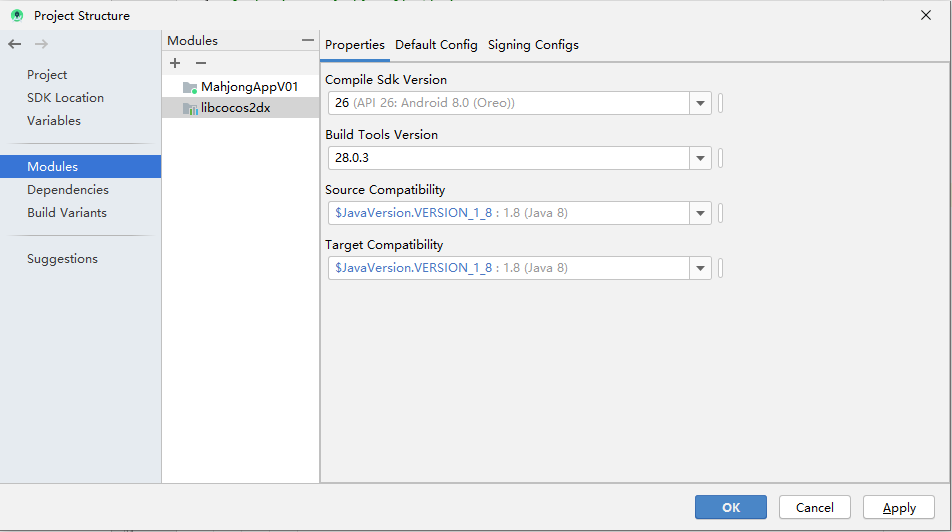Select the libcocos2dx module
Viewport: 952px width, 532px height.
235,108
